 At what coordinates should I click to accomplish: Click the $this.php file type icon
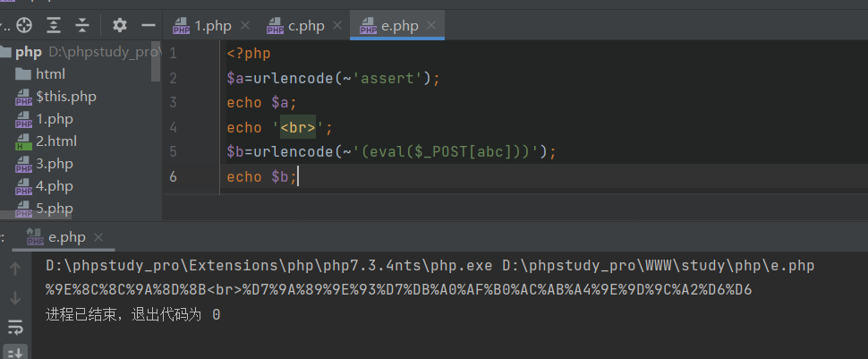click(23, 97)
